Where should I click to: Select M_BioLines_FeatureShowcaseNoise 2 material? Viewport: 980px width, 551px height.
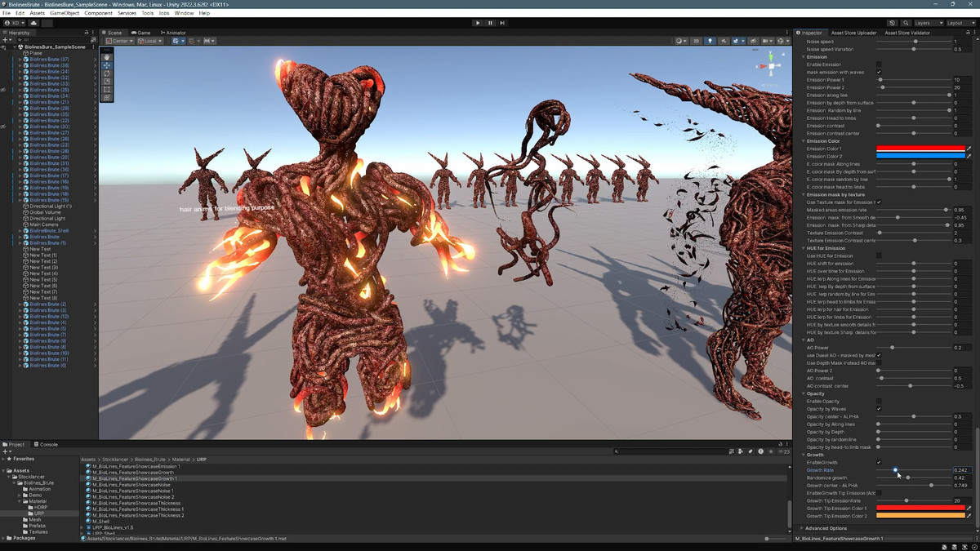click(132, 497)
